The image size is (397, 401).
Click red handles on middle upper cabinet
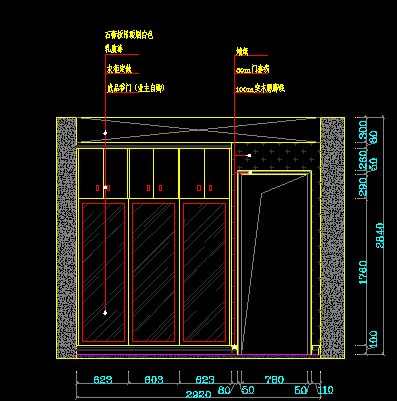(x=154, y=188)
